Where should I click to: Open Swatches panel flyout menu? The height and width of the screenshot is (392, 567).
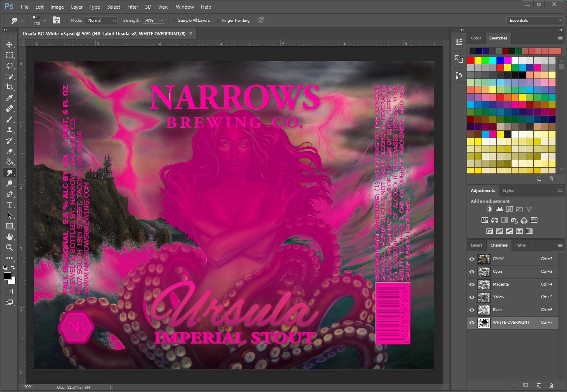(560, 38)
